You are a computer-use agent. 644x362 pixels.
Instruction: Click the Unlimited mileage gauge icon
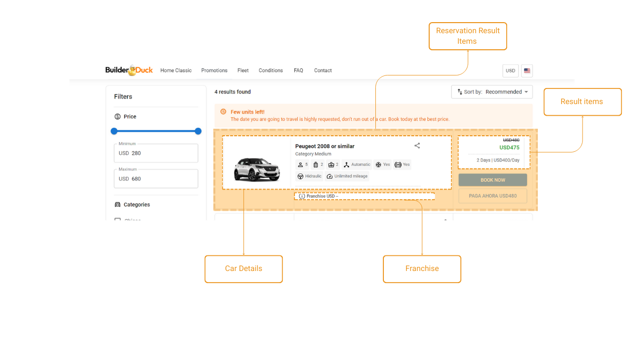330,176
